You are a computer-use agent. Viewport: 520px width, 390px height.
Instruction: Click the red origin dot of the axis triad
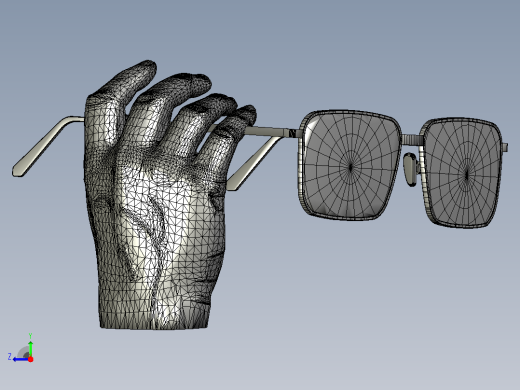pyautogui.click(x=30, y=359)
